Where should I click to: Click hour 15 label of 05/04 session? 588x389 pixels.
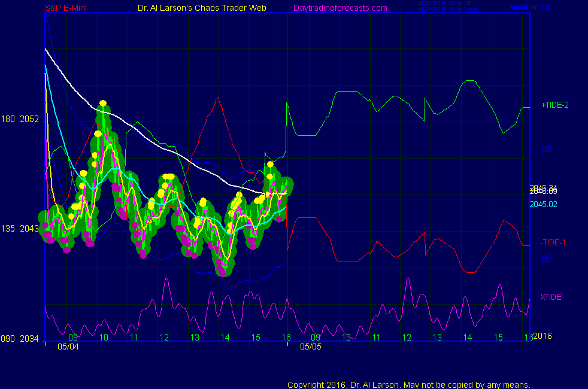[256, 338]
